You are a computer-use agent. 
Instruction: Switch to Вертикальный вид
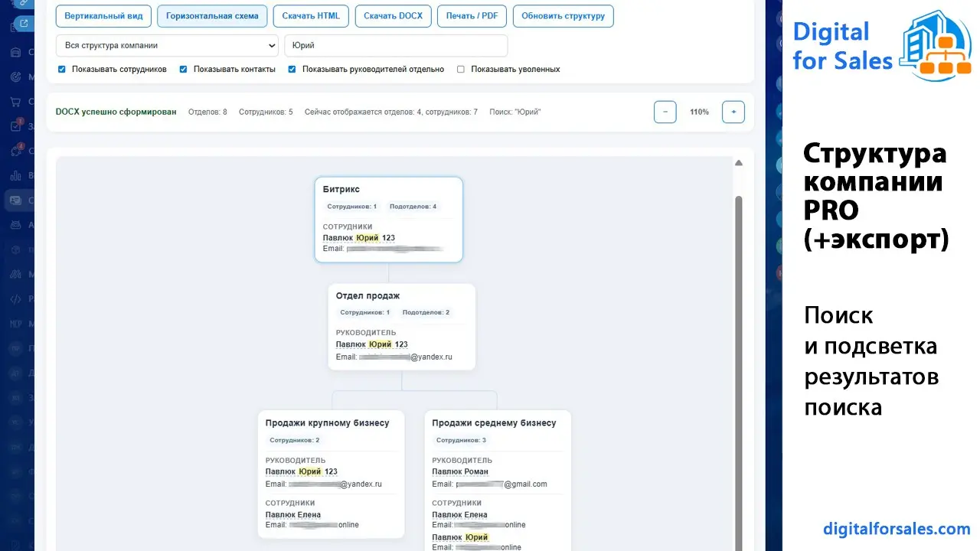coord(103,15)
